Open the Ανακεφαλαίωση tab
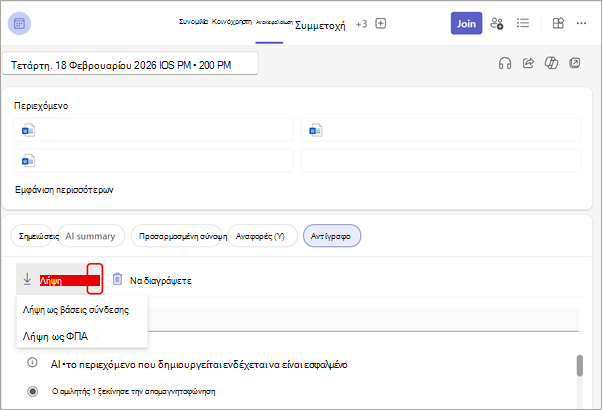 274,22
